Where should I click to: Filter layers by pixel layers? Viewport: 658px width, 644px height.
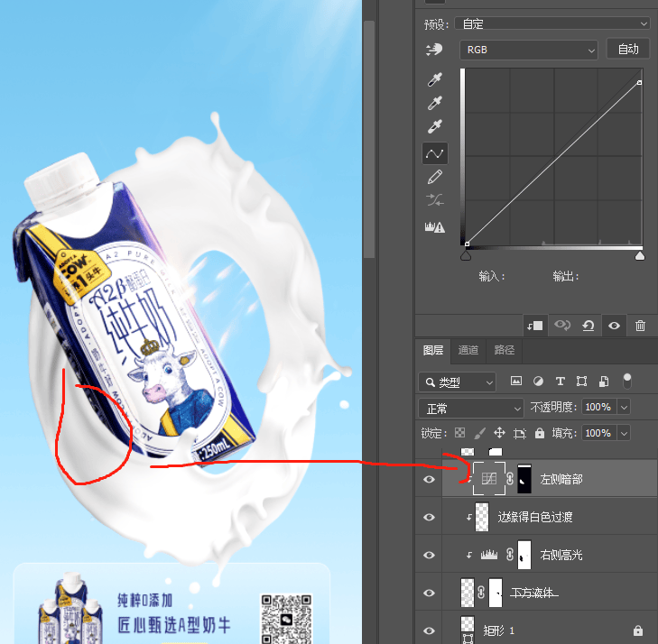tap(516, 382)
